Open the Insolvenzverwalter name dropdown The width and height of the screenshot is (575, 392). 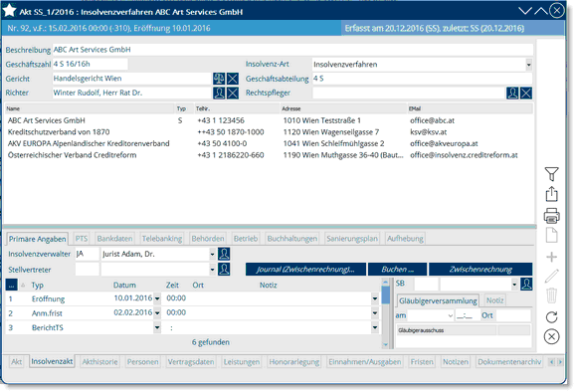[212, 254]
